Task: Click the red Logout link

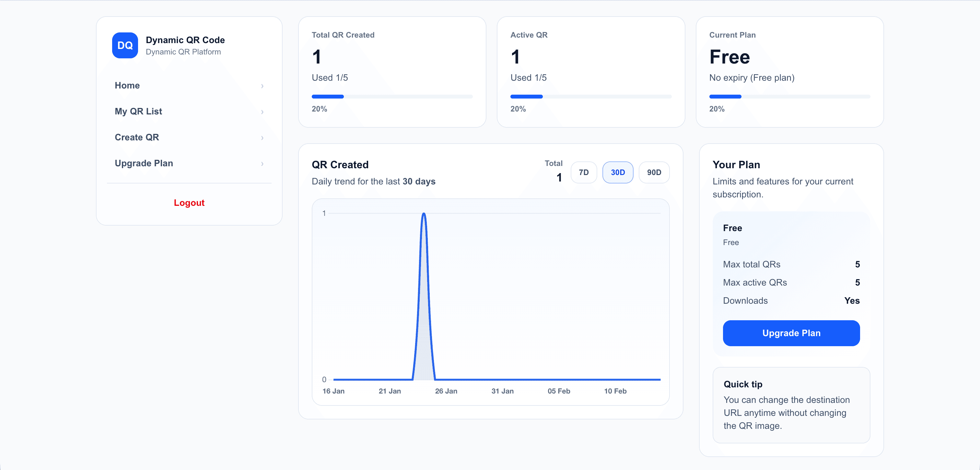Action: [189, 203]
